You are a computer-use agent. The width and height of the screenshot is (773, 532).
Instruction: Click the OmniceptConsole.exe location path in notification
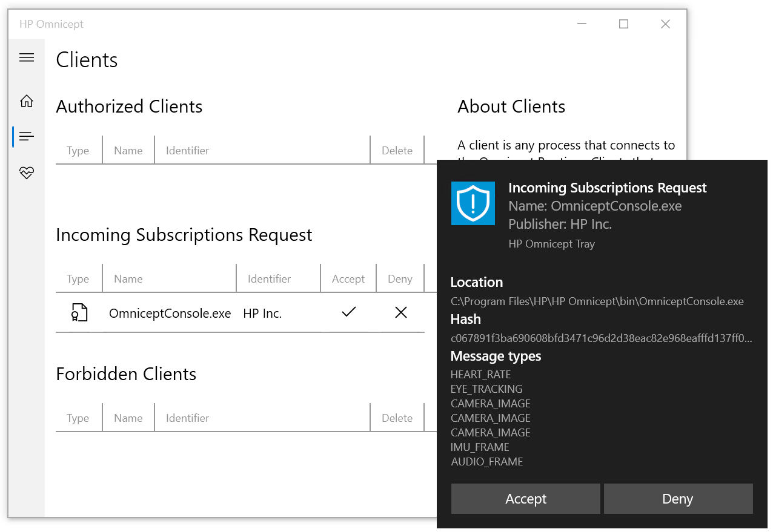pos(597,301)
